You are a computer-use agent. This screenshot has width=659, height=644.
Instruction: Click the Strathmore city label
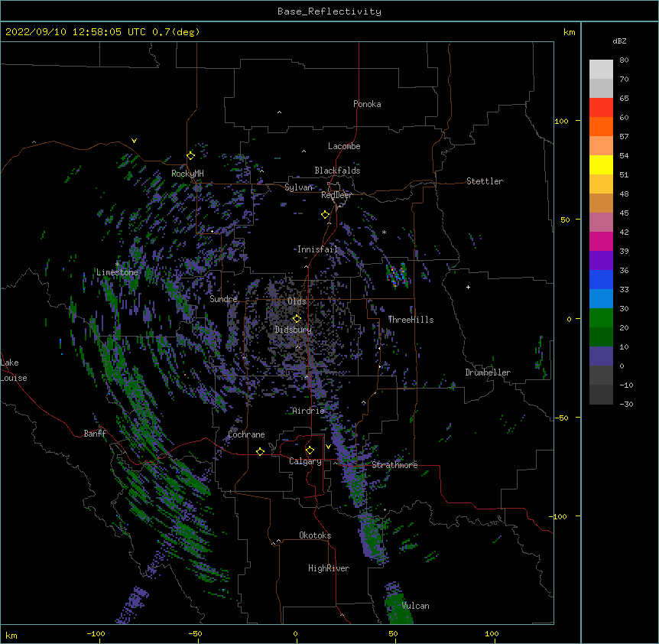[x=394, y=464]
